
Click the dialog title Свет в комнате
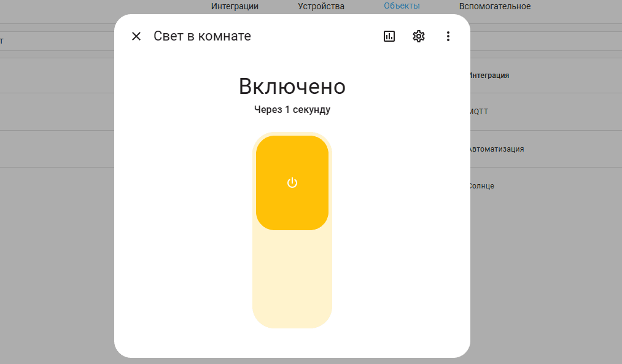pyautogui.click(x=202, y=36)
